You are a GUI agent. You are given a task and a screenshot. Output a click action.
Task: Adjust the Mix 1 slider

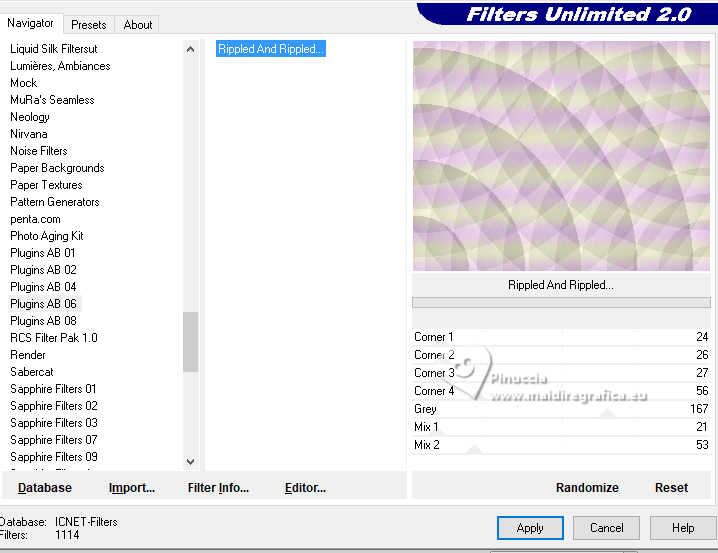point(561,427)
